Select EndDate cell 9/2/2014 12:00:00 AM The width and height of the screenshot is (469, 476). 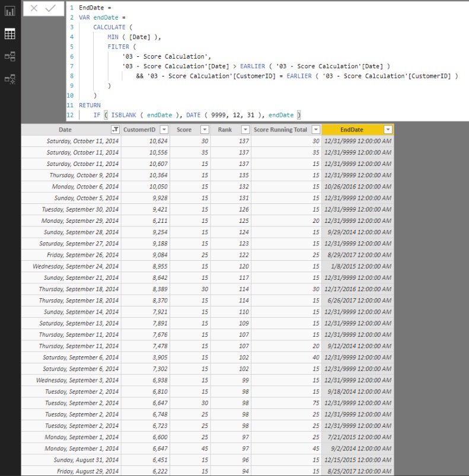[x=358, y=448]
